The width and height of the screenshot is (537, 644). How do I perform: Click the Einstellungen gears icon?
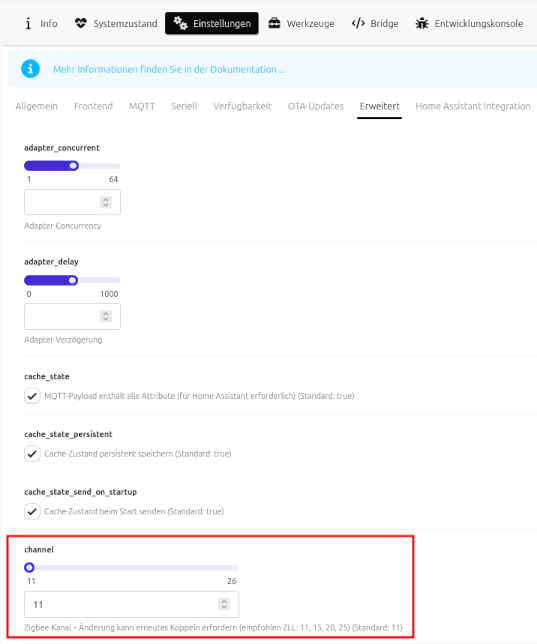pyautogui.click(x=180, y=23)
